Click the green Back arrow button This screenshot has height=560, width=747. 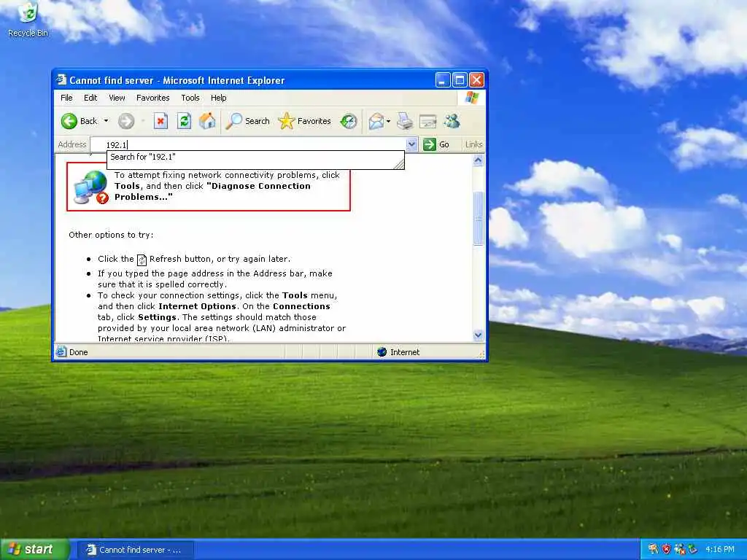pos(69,121)
